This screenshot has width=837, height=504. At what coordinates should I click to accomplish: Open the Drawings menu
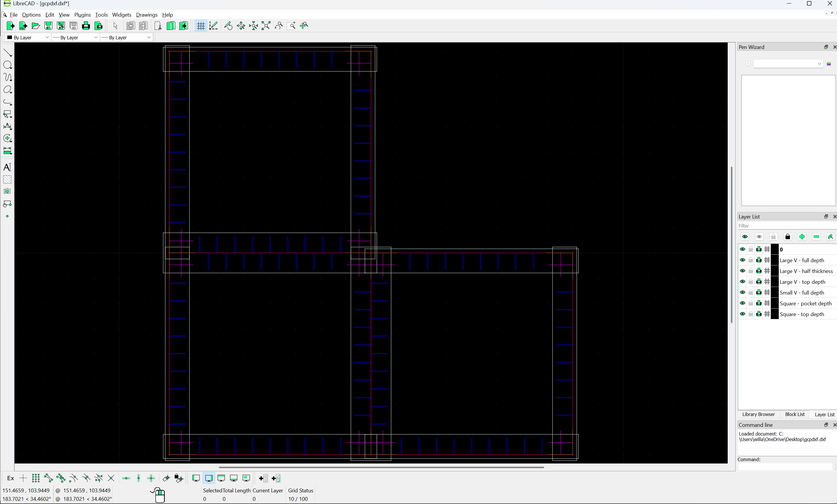click(x=147, y=15)
